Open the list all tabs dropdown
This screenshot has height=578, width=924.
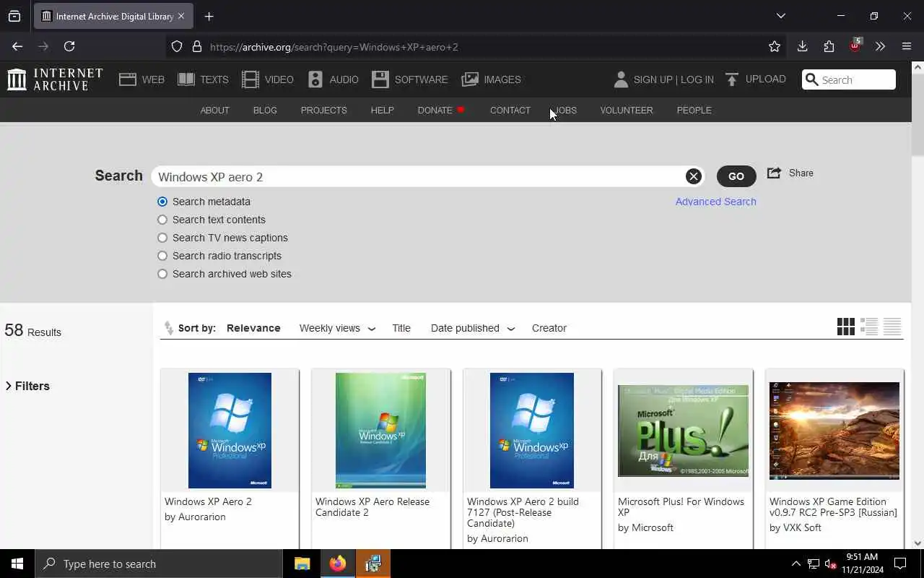coord(780,16)
